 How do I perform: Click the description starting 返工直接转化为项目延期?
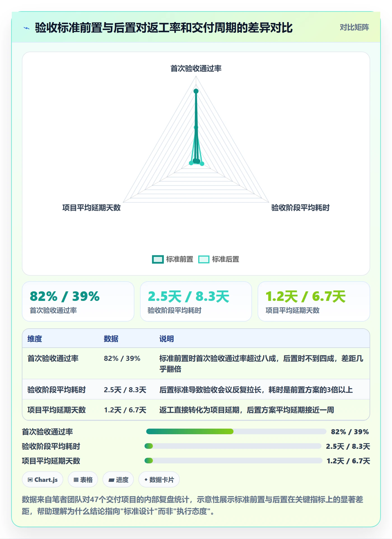pos(247,410)
